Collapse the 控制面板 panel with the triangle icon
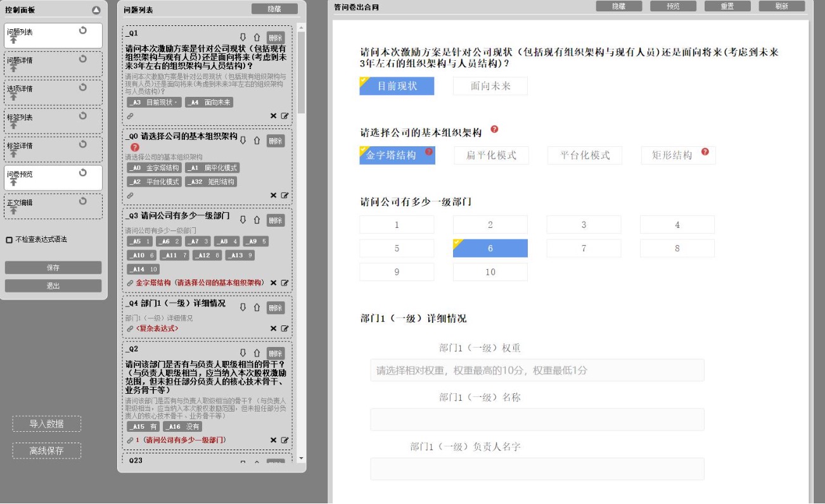 pos(96,10)
